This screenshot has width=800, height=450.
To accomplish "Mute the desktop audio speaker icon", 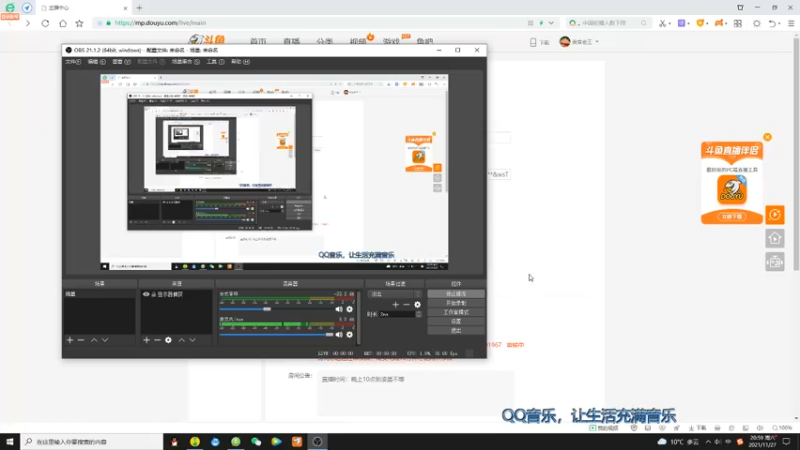I will click(339, 309).
